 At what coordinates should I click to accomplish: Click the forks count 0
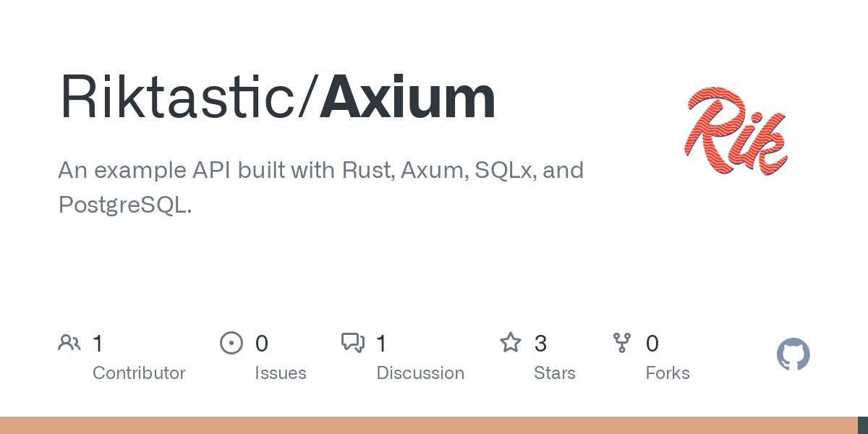(652, 344)
